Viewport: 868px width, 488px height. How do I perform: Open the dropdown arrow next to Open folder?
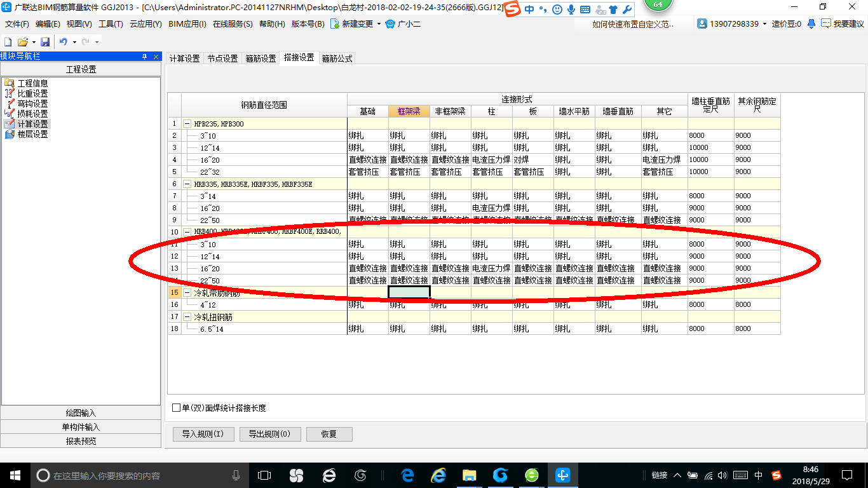point(33,42)
